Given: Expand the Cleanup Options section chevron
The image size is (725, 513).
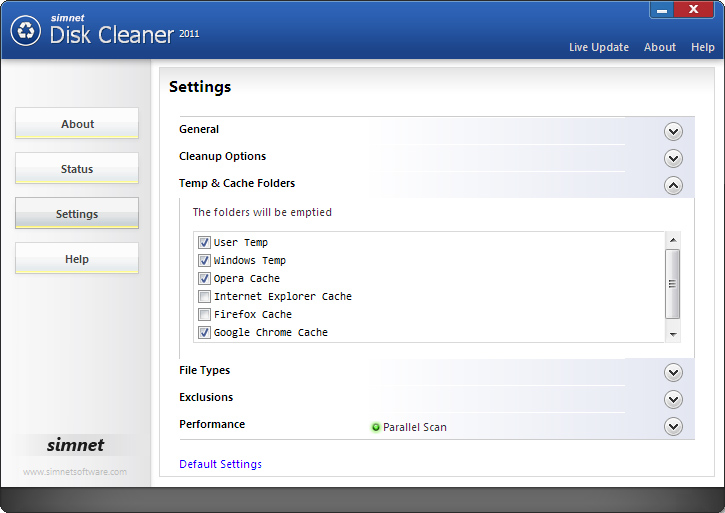Looking at the screenshot, I should [673, 158].
